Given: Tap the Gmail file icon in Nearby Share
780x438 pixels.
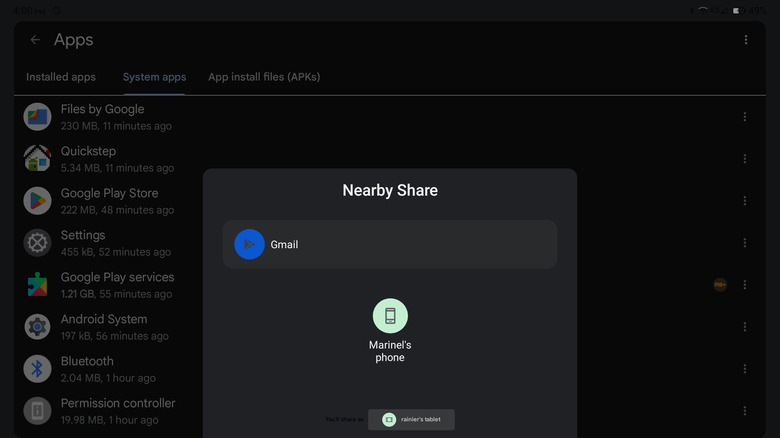Looking at the screenshot, I should 249,244.
